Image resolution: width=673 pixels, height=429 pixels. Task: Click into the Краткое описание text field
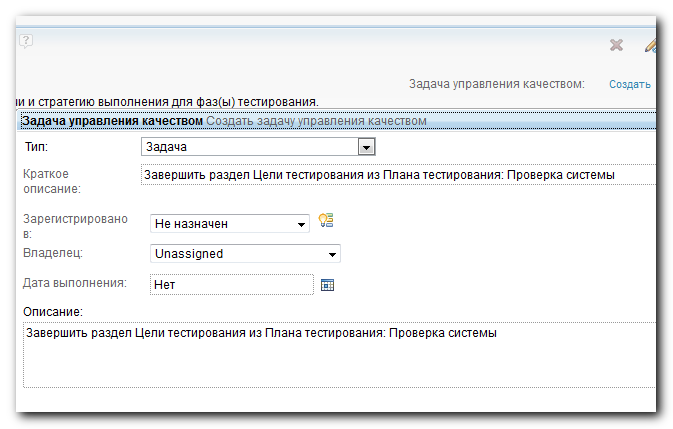[x=398, y=175]
